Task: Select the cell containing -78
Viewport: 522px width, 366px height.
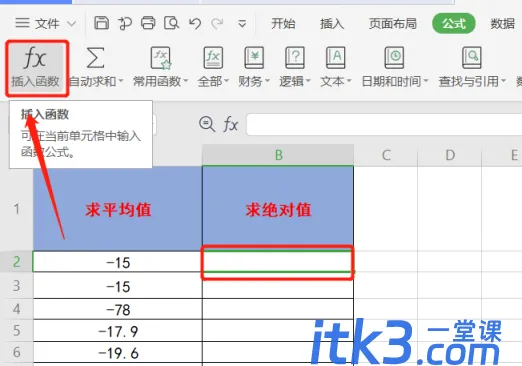Action: click(118, 309)
